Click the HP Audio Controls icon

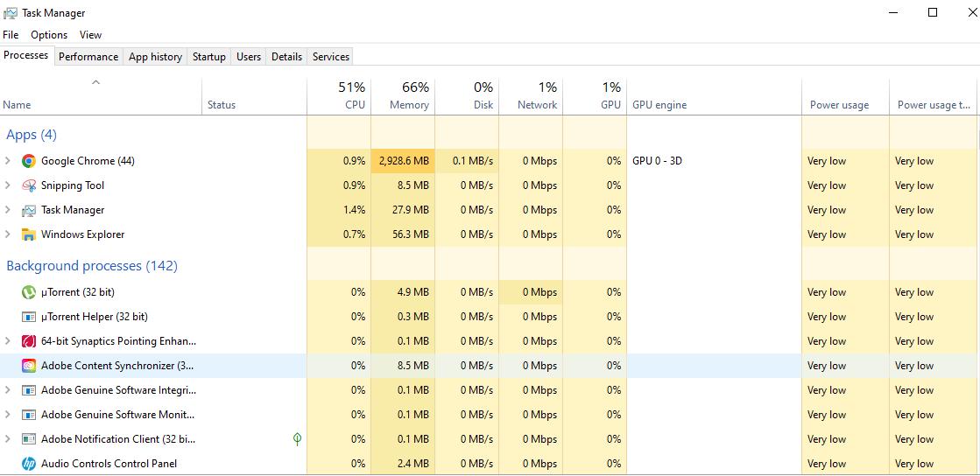(x=29, y=464)
